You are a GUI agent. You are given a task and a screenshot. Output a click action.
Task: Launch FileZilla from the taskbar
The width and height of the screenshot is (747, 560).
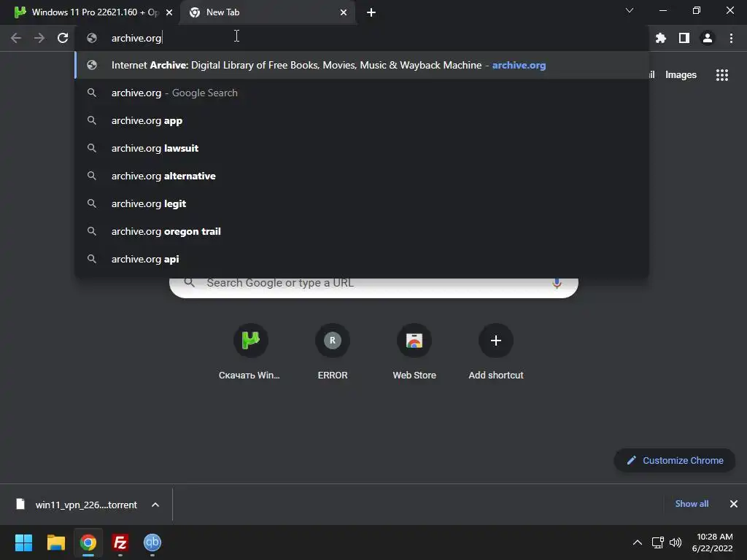pos(120,542)
